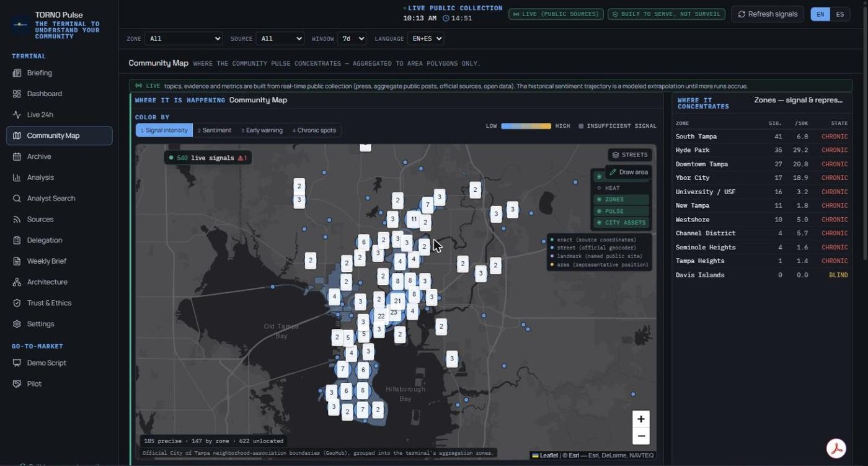
Task: Select the Signal intensity tab
Action: [x=164, y=130]
